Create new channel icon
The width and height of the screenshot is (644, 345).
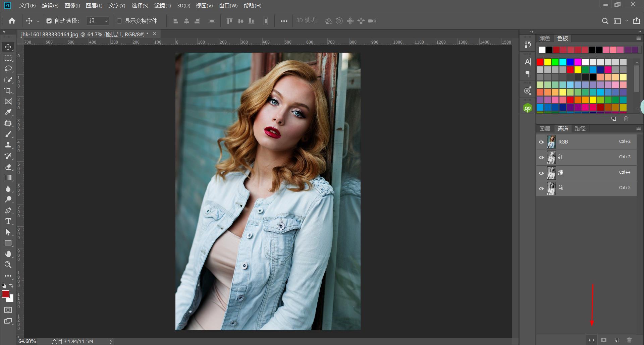(x=617, y=340)
